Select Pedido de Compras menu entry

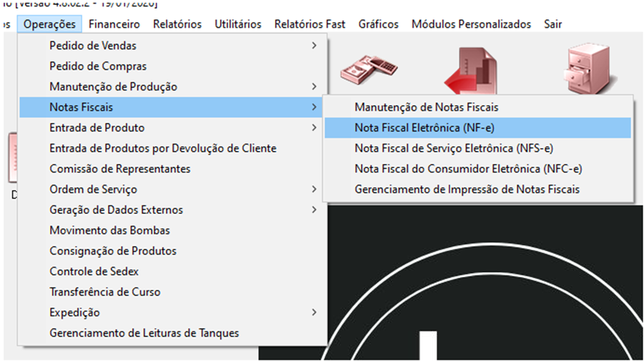click(98, 67)
